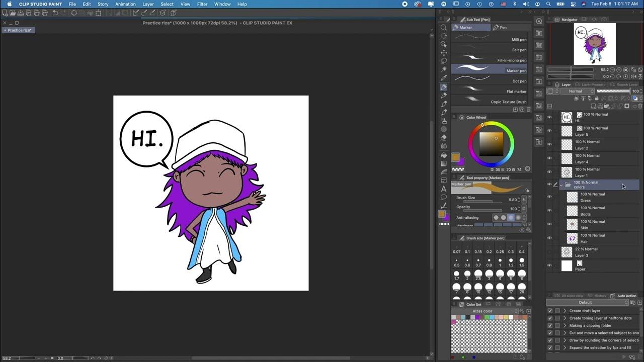Hide Layer 2 visibility eye
Screen dimensions: 644x362
549,145
